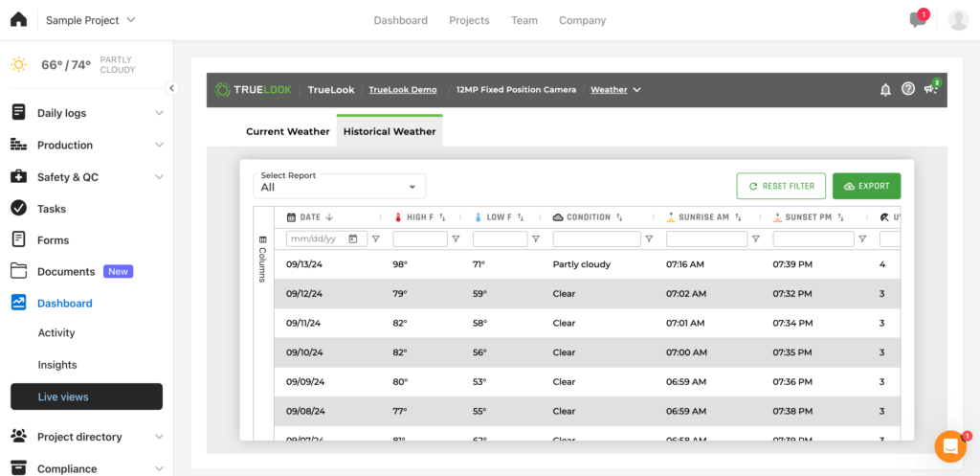Sort by the High F column header
Viewport: 980px width, 476px height.
pyautogui.click(x=420, y=217)
